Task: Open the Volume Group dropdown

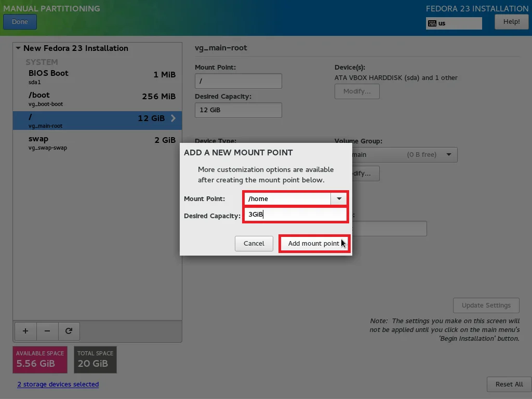Action: point(404,155)
